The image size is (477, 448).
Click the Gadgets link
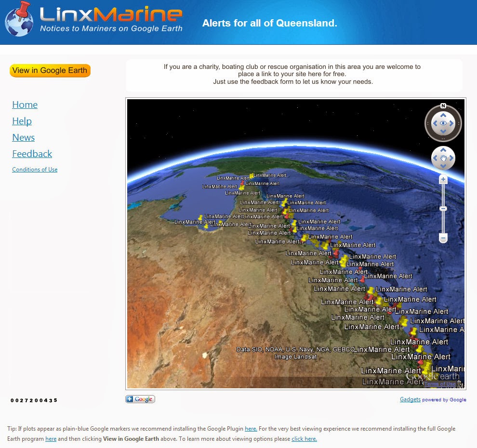pos(410,399)
